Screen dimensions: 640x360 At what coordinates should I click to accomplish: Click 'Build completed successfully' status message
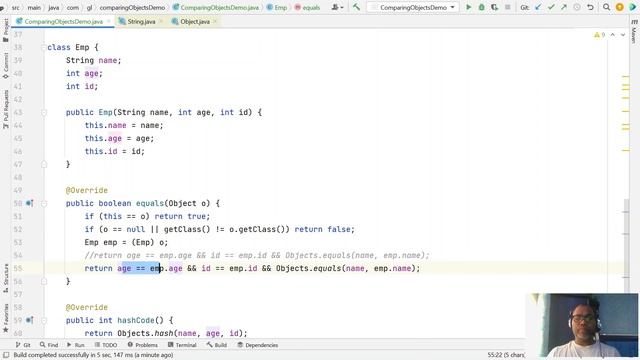(93, 355)
